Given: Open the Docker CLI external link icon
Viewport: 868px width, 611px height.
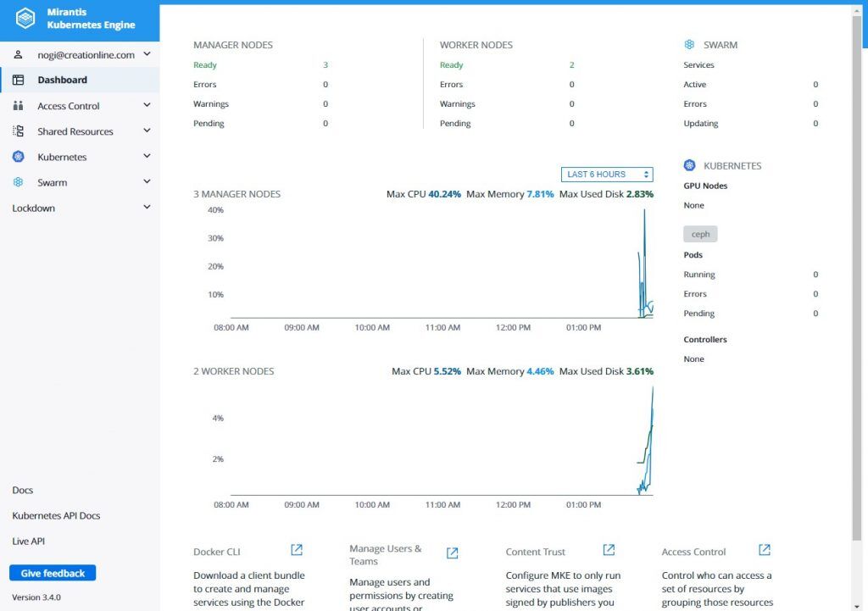Looking at the screenshot, I should pyautogui.click(x=297, y=550).
